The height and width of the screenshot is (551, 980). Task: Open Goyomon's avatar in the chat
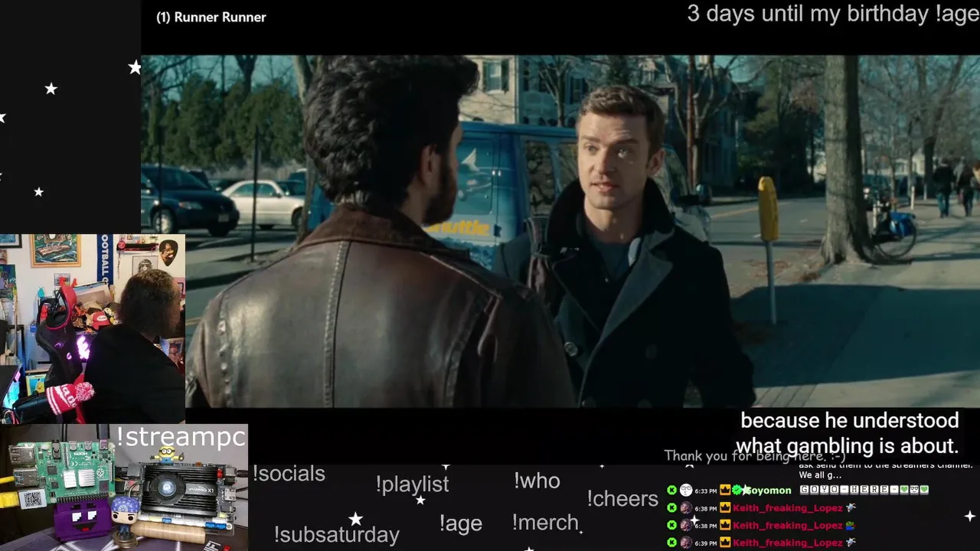[x=686, y=490]
